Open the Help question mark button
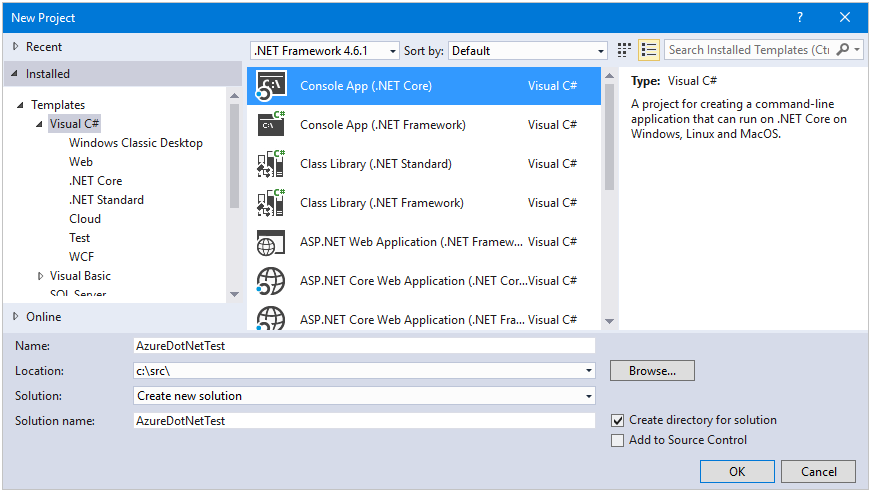871x490 pixels. [800, 17]
